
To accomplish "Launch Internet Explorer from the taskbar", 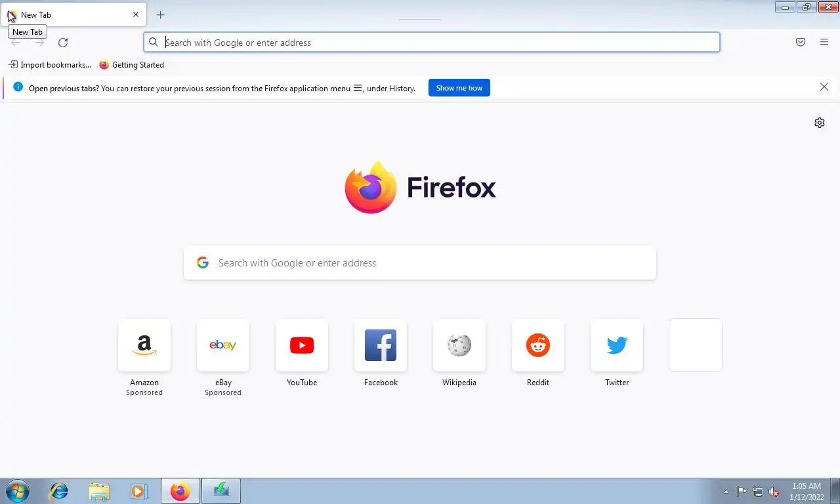I will (59, 491).
